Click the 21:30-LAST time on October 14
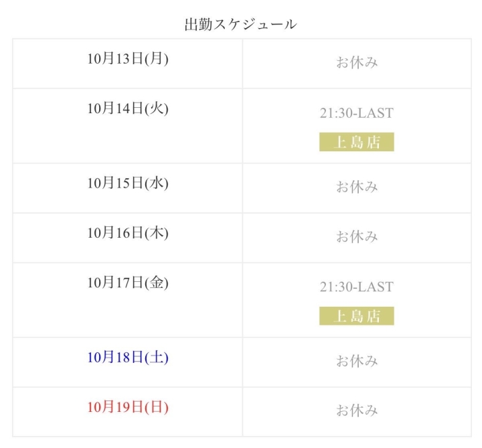Screen dimensions: 482x448 point(357,113)
